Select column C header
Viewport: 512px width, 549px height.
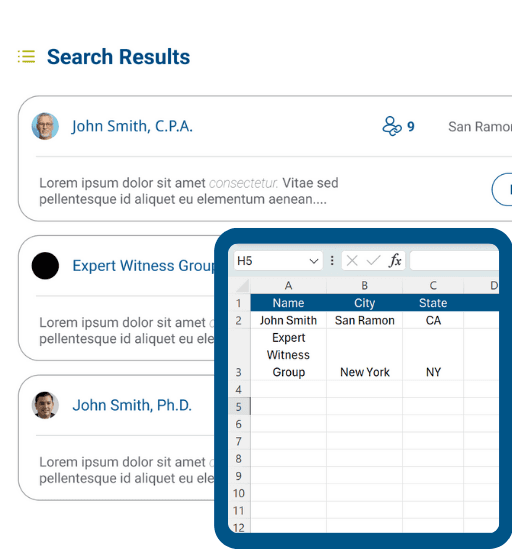point(433,286)
